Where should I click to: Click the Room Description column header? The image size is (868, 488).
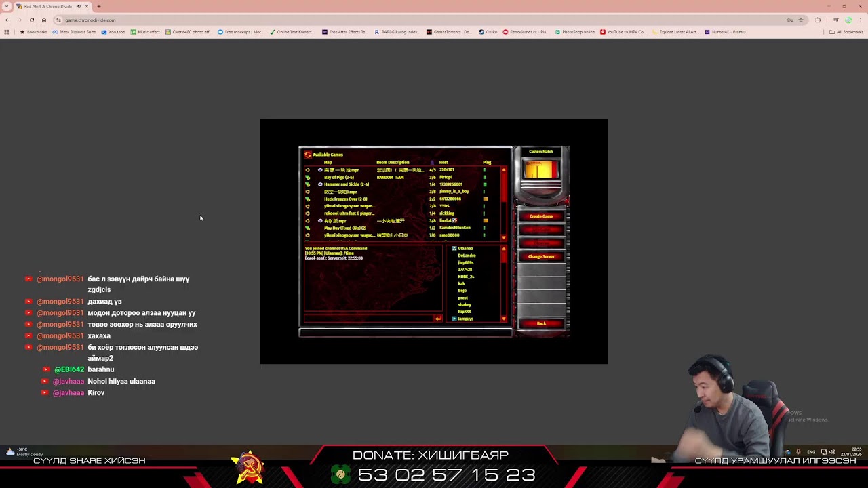tap(393, 163)
